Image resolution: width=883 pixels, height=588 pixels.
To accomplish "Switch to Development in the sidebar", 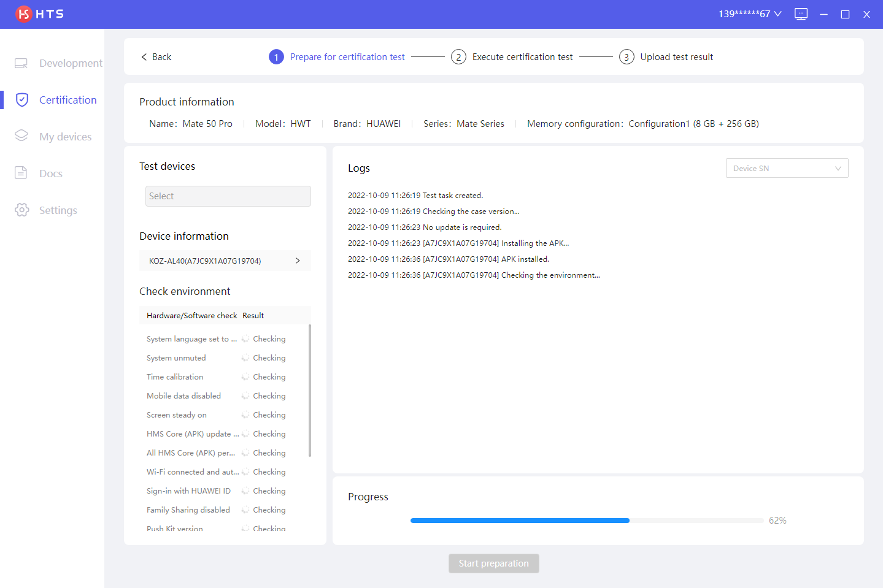I will (58, 63).
